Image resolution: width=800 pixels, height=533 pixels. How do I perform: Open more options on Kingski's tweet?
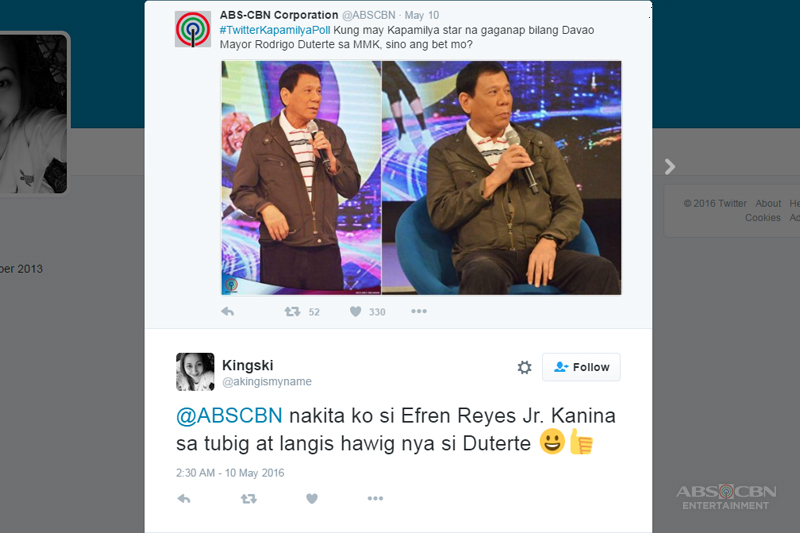click(x=375, y=498)
